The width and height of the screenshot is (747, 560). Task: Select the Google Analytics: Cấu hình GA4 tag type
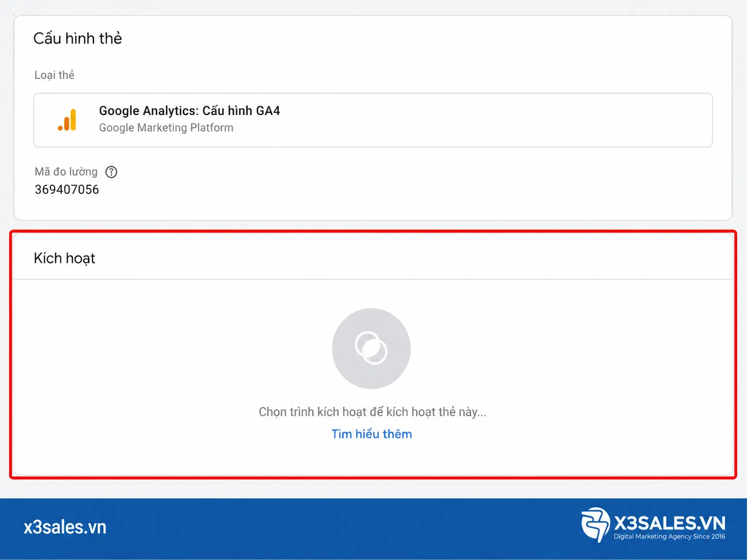[x=373, y=120]
